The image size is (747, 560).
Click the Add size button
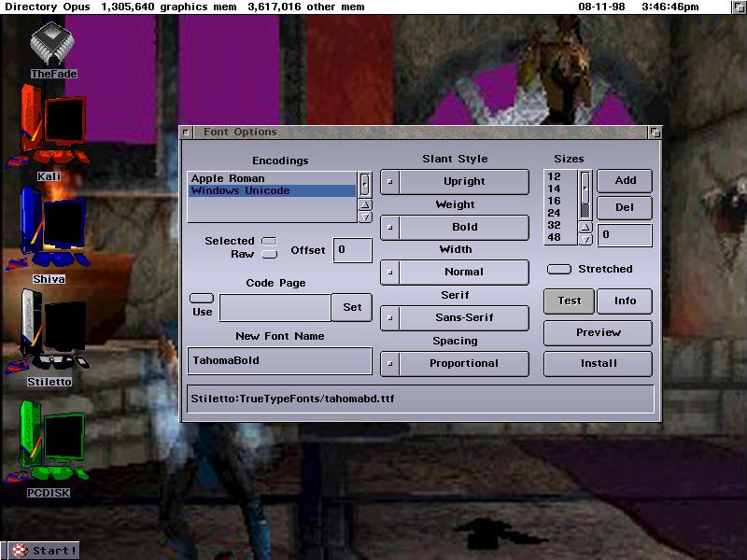pyautogui.click(x=625, y=181)
